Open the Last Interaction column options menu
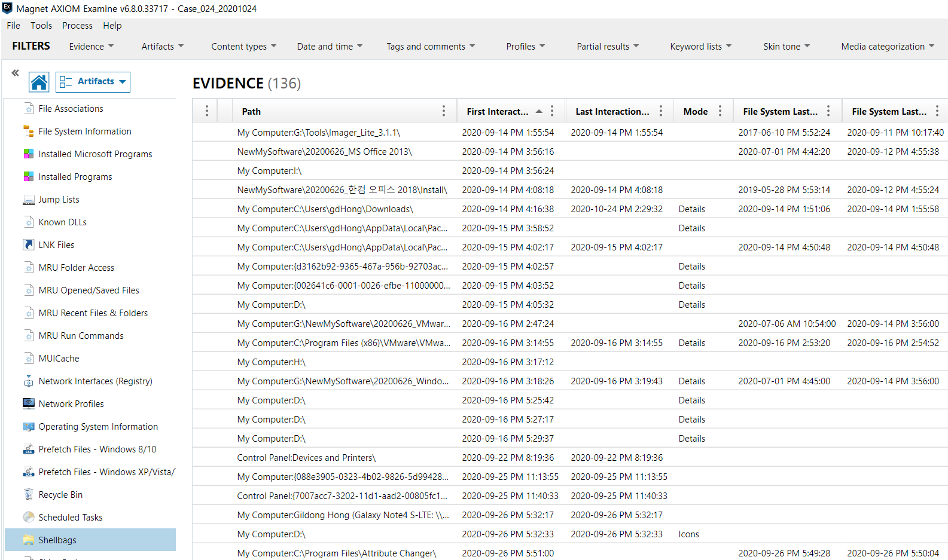The height and width of the screenshot is (560, 948). [661, 111]
